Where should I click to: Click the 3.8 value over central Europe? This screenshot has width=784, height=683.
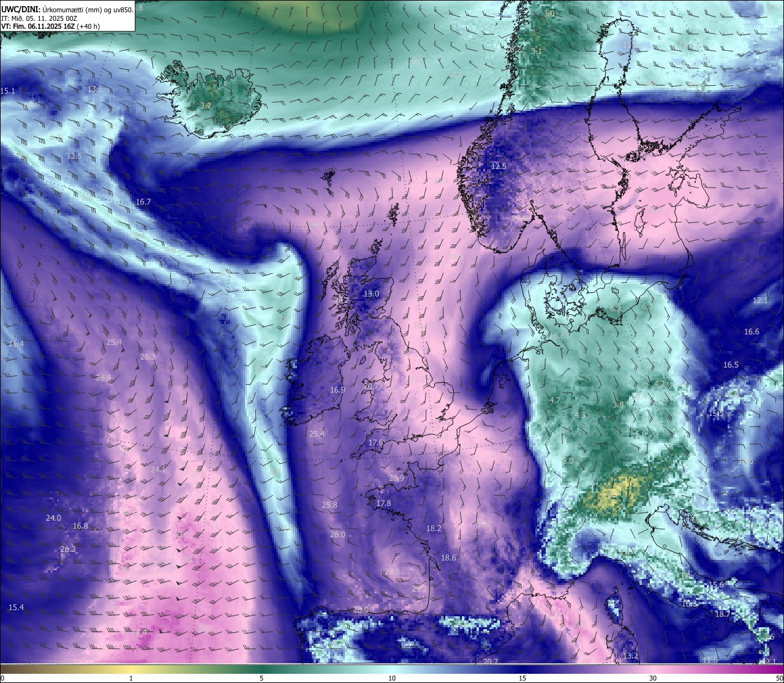tap(618, 404)
